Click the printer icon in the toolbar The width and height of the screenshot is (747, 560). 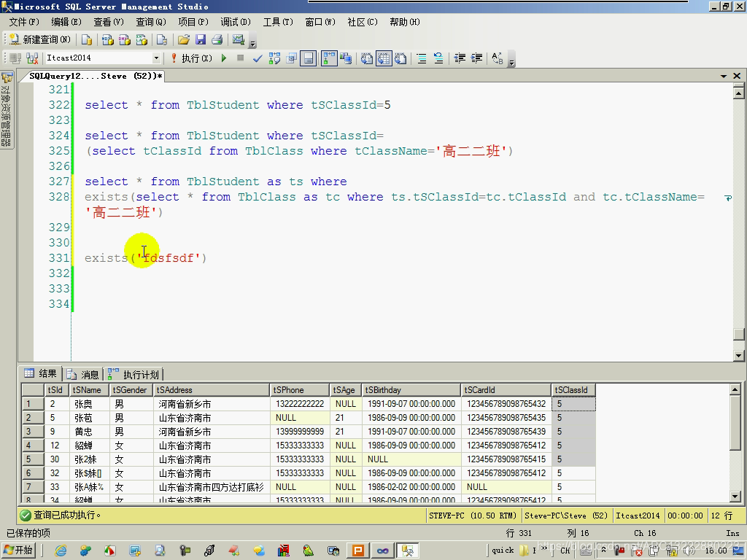[217, 39]
